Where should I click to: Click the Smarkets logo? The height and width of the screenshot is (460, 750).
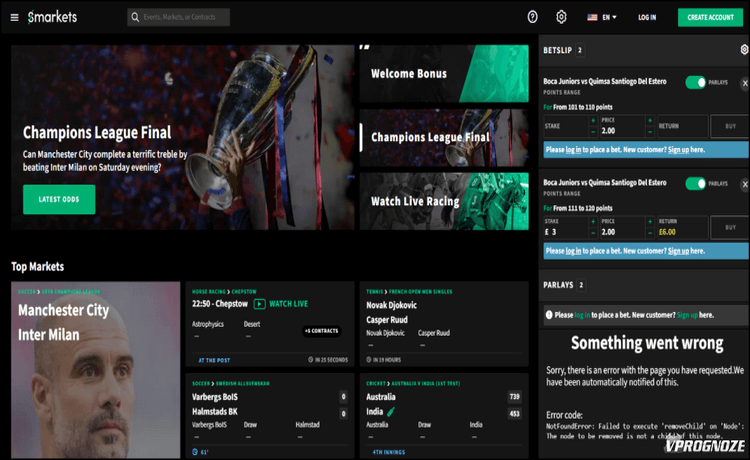click(x=52, y=17)
